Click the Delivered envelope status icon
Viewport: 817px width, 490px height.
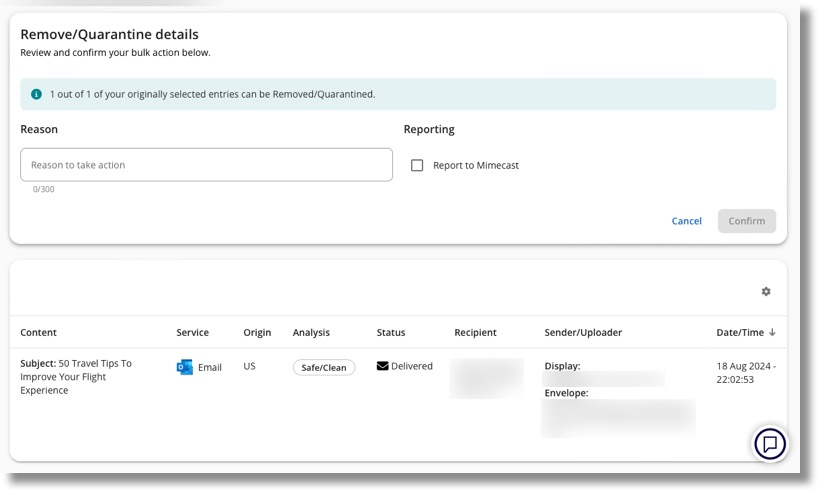click(x=382, y=366)
